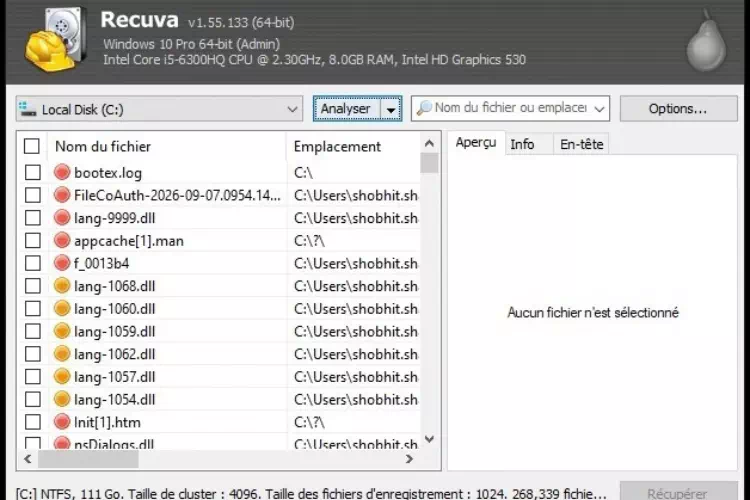Click red status dot for FileCoAuth-2026-09-07 file

(x=62, y=195)
